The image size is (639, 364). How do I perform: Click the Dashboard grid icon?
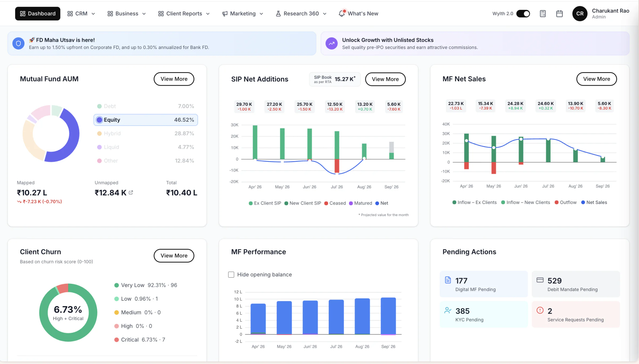(23, 14)
